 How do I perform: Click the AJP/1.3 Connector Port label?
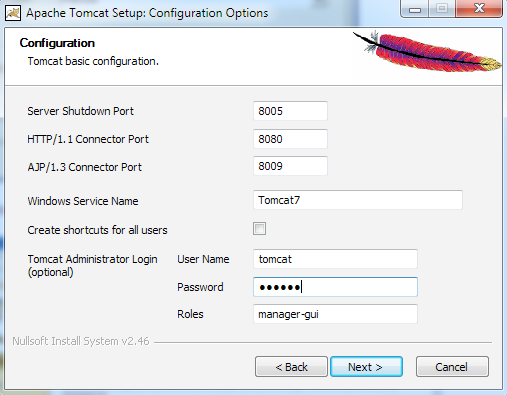tap(85, 167)
